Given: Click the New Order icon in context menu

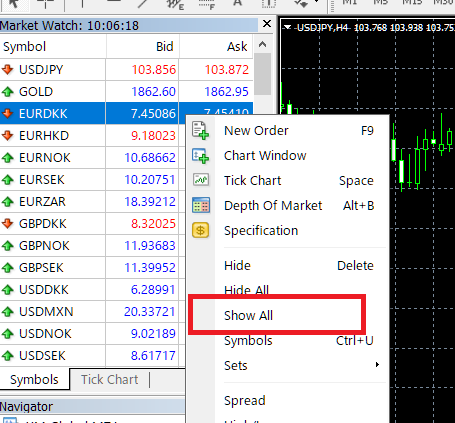Looking at the screenshot, I should 200,130.
